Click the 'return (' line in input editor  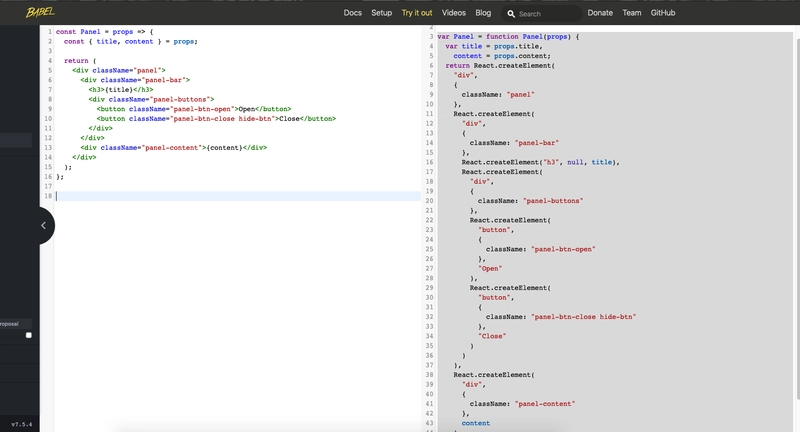pyautogui.click(x=80, y=61)
